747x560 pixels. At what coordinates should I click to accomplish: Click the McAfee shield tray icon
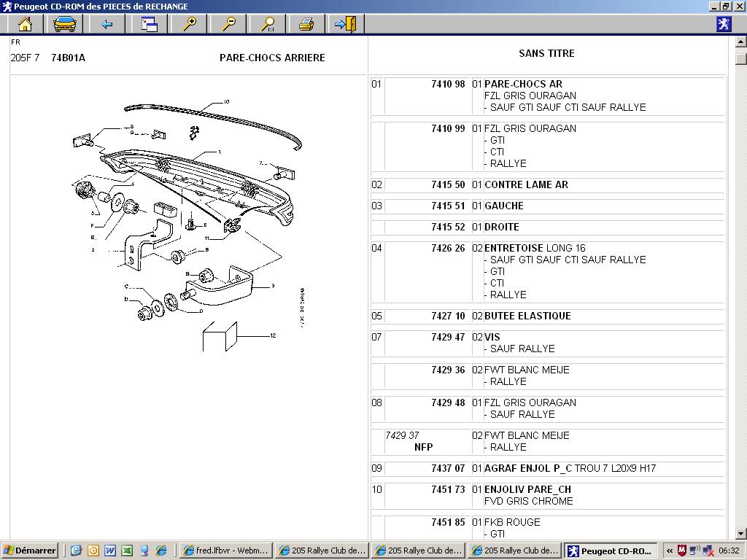[682, 551]
